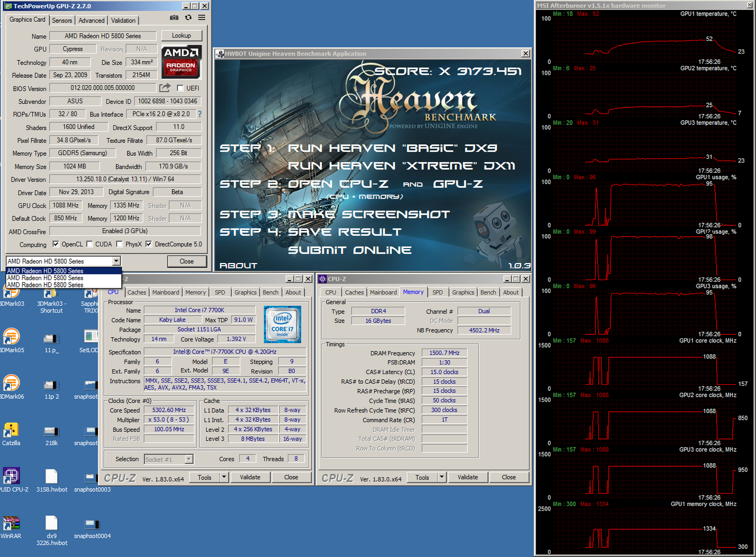This screenshot has width=756, height=557.
Task: Collapse the GPU selector dropdown arrow in GPU-Z
Action: pyautogui.click(x=116, y=261)
